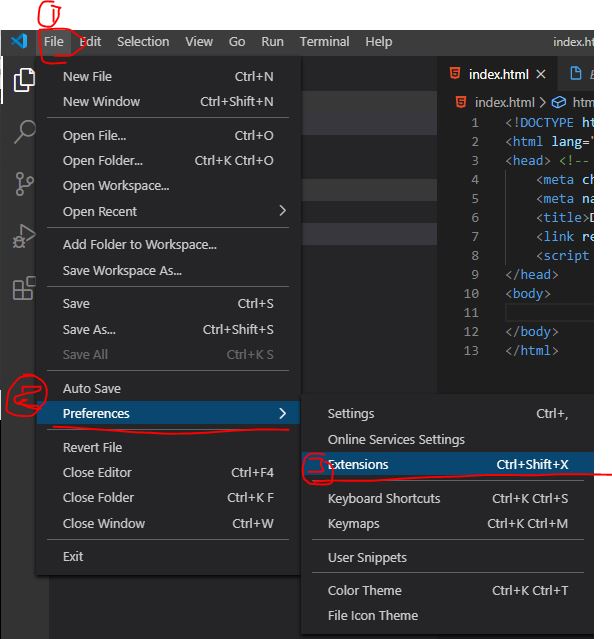
Task: Click the VS Code logo icon
Action: [19, 41]
